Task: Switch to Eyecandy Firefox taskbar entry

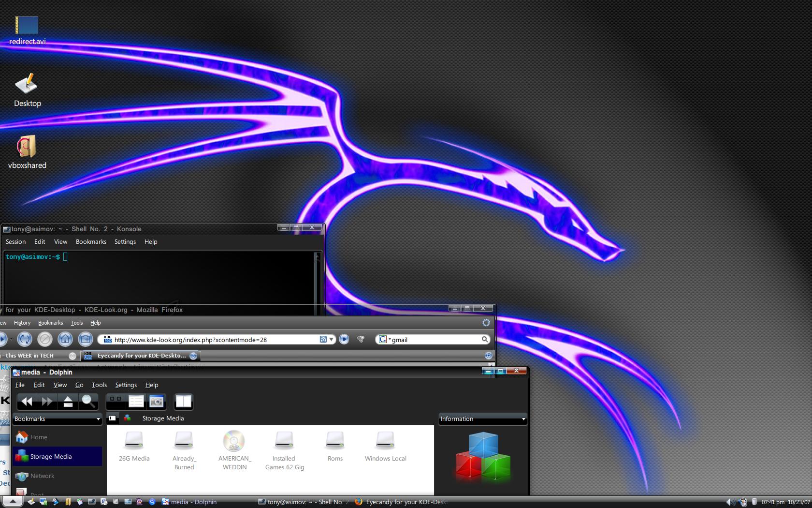Action: 401,502
